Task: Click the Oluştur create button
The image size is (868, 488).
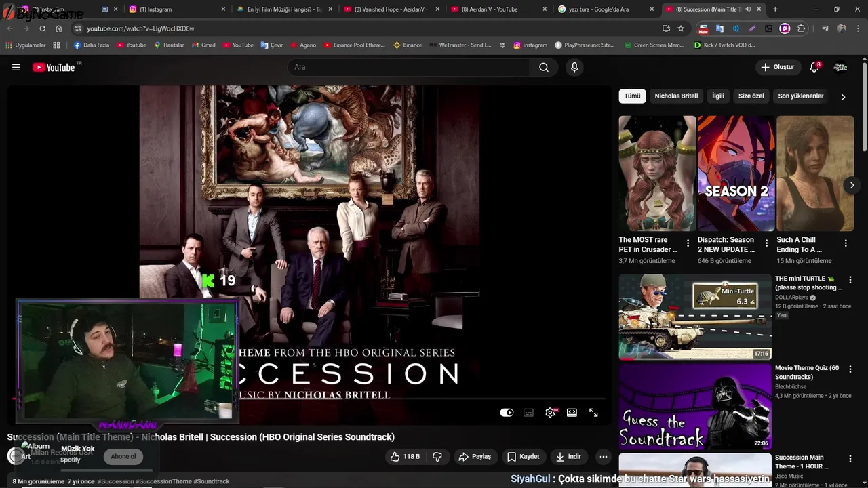Action: (x=777, y=67)
